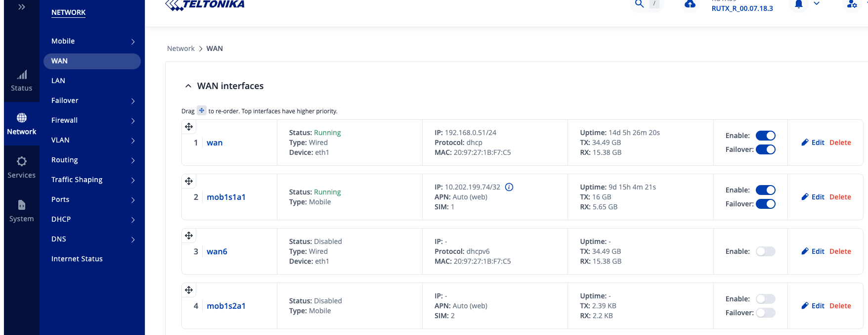The image size is (868, 335).
Task: Toggle Failover switch for mob1s2a1
Action: click(x=765, y=313)
